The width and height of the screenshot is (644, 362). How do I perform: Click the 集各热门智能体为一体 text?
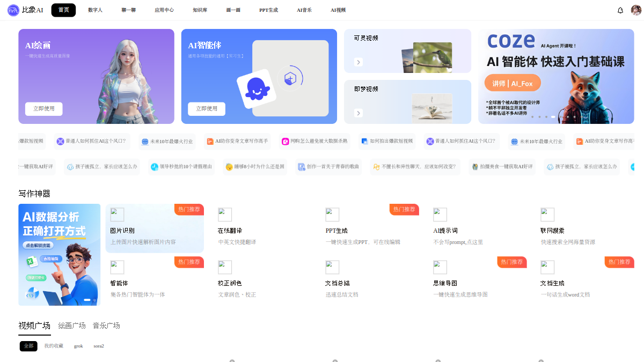(138, 294)
